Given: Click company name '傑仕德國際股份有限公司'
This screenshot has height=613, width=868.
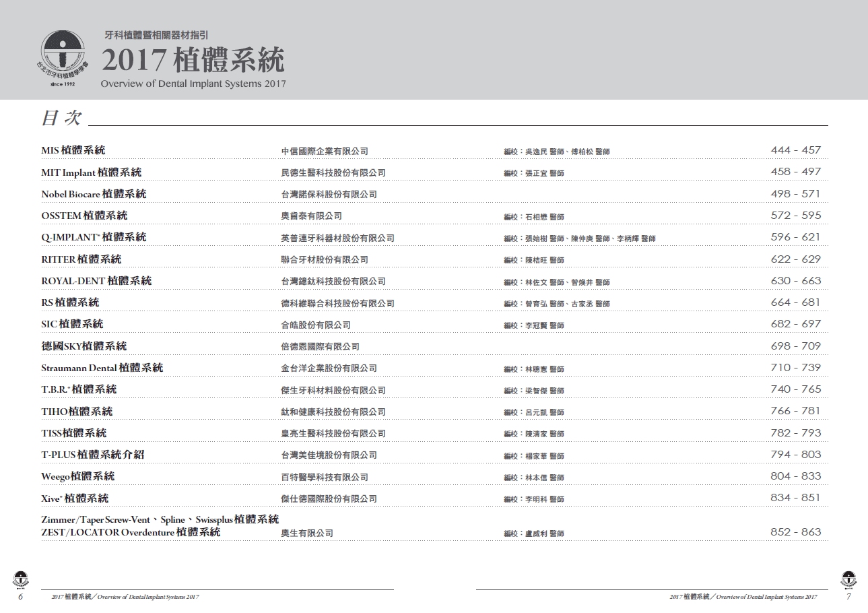Looking at the screenshot, I should (329, 499).
